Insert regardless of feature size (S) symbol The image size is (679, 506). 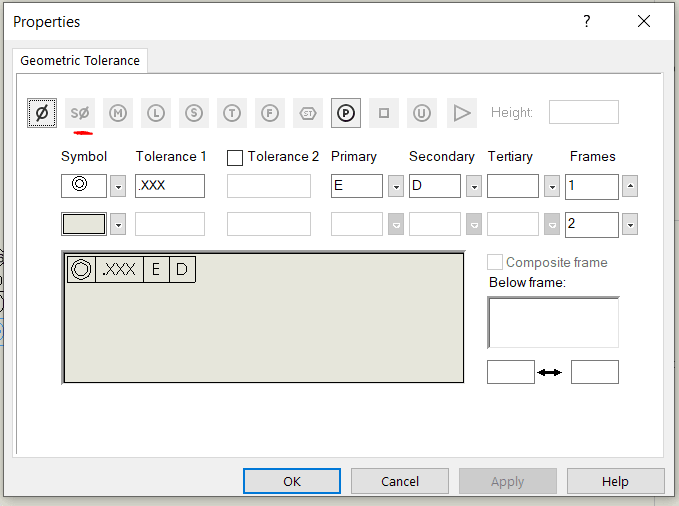click(194, 113)
